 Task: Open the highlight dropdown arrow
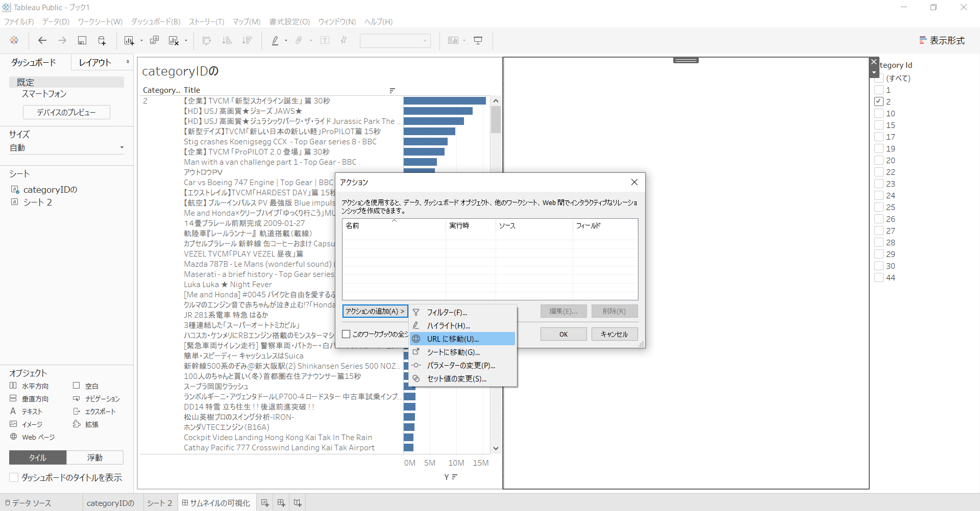(x=286, y=41)
